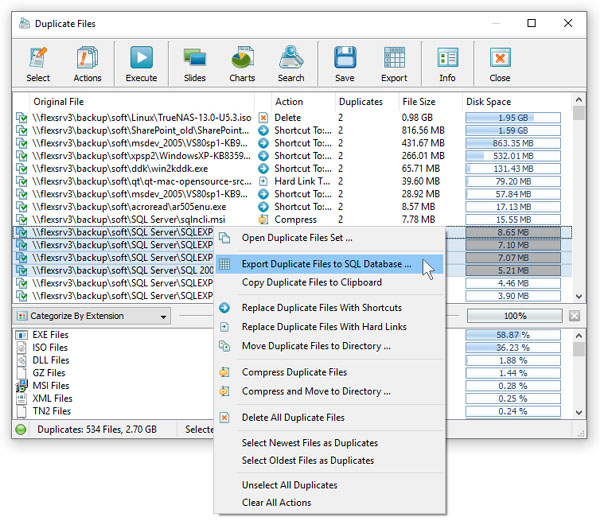Click the MSI Files category icon
The width and height of the screenshot is (600, 521).
22,386
